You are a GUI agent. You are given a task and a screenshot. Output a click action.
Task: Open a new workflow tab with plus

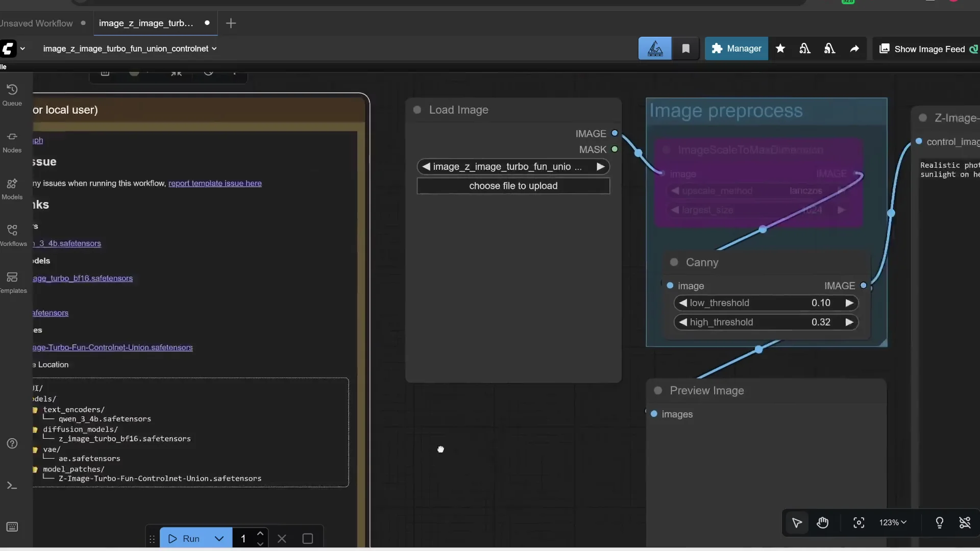[231, 23]
